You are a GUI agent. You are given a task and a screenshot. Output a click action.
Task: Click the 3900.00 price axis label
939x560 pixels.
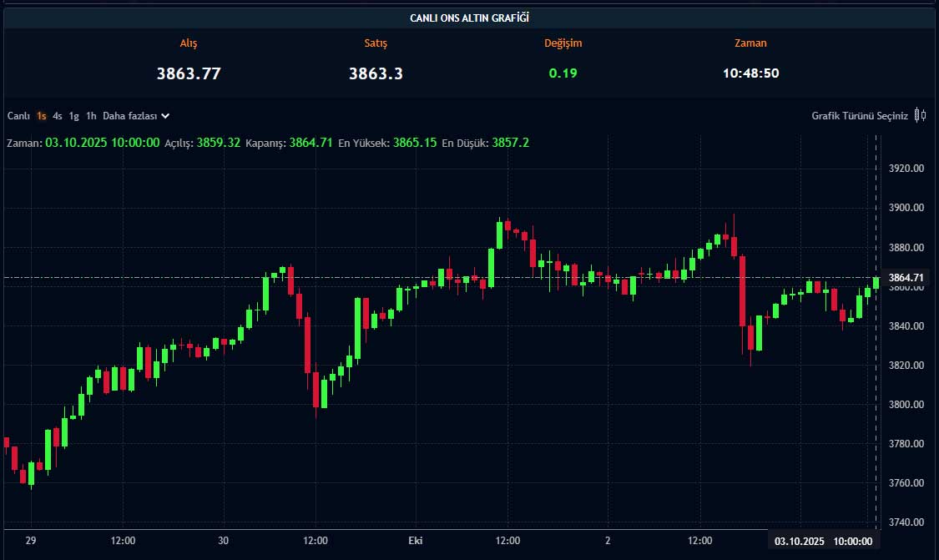[x=906, y=208]
